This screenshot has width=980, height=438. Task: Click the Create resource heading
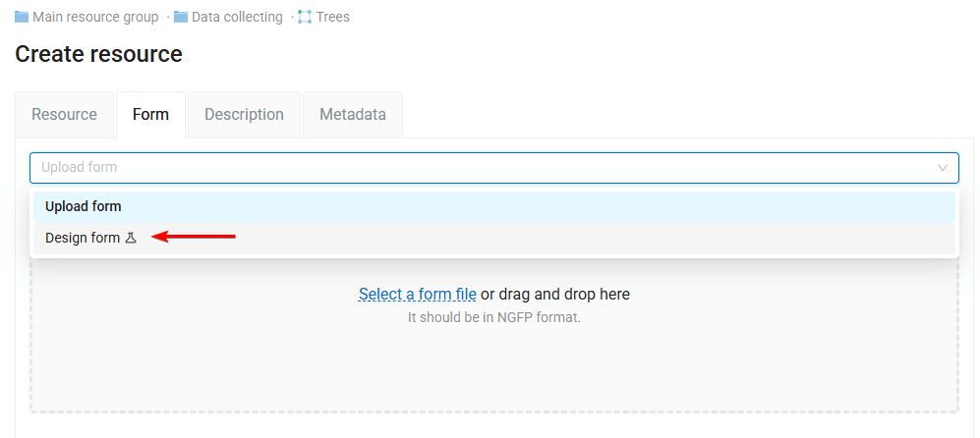point(98,54)
